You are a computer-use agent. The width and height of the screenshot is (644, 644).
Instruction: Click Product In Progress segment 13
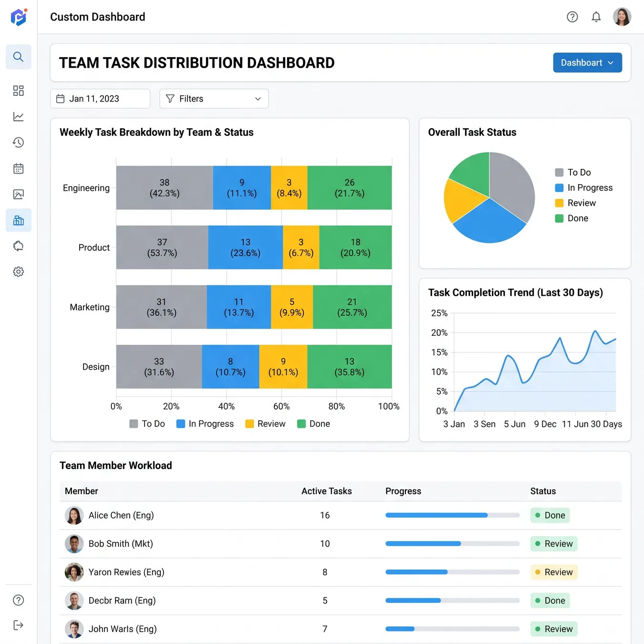246,248
